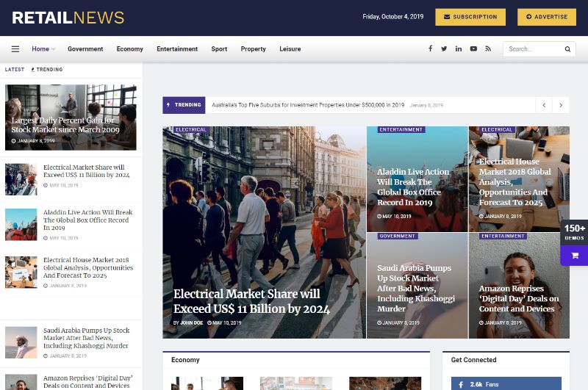588x390 pixels.
Task: Click author John Doe on hero article
Action: click(x=191, y=323)
